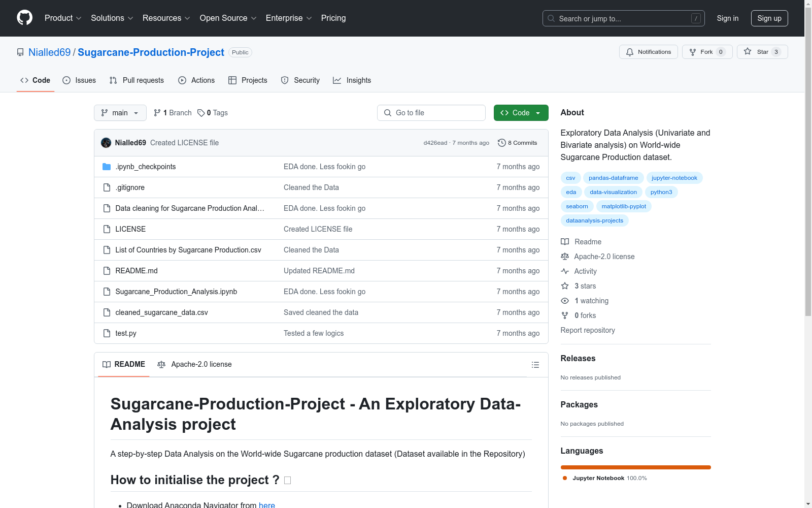Click the 'Tested a few logics' commit message
Screen dimensions: 812x508
coord(314,333)
